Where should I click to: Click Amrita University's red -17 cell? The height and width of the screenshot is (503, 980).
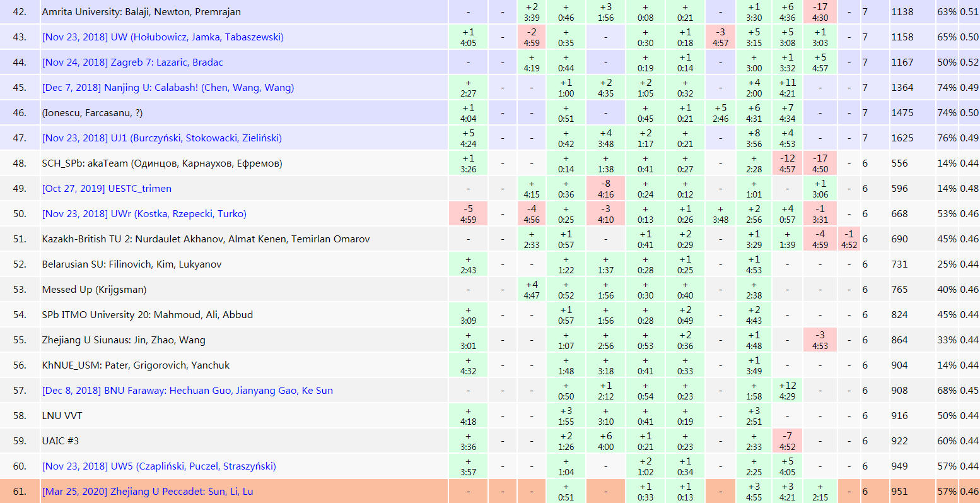(820, 12)
